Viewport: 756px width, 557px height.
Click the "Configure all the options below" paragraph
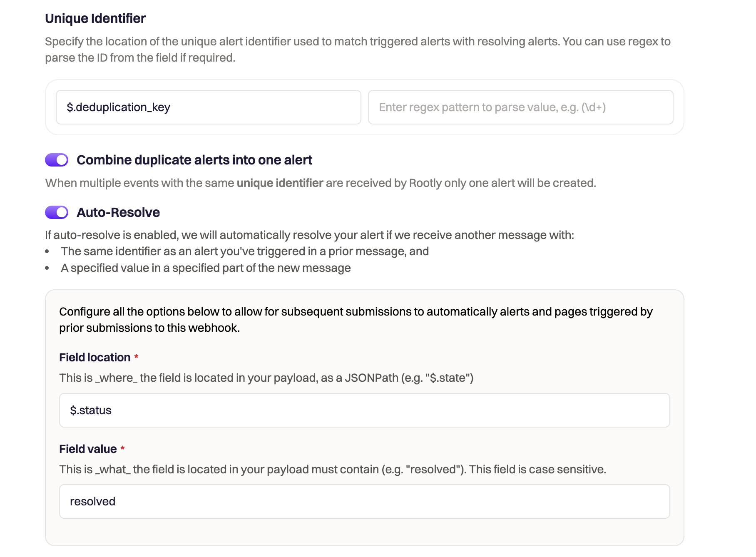[356, 320]
